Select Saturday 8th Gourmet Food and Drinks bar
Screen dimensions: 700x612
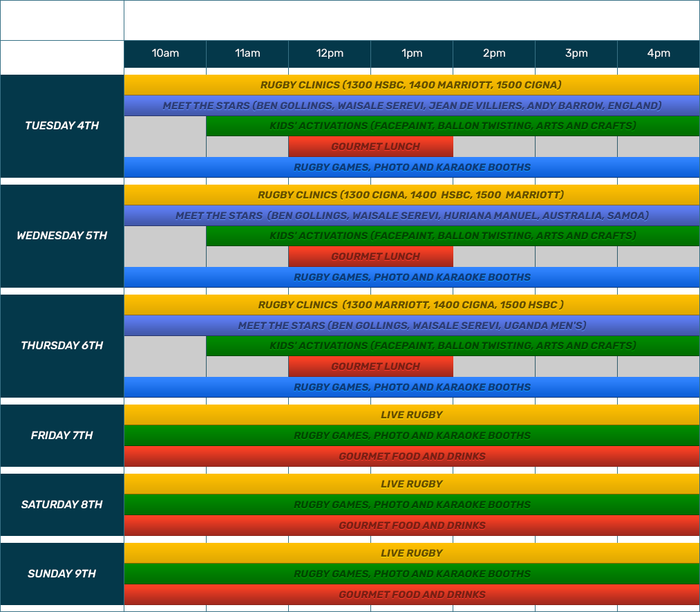411,526
